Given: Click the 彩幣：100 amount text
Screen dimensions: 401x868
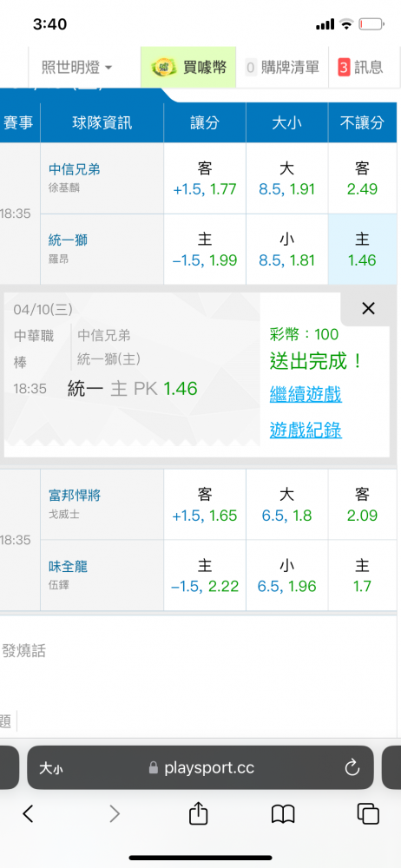Looking at the screenshot, I should (x=304, y=334).
